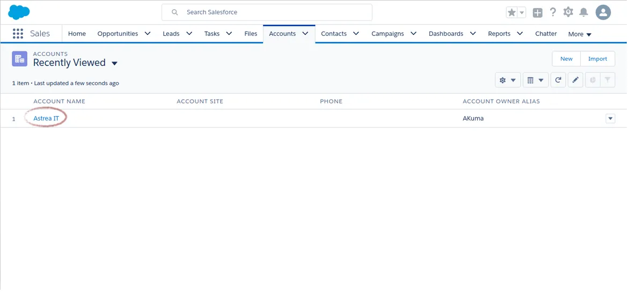Open the Leads tab
644x306 pixels.
point(171,33)
